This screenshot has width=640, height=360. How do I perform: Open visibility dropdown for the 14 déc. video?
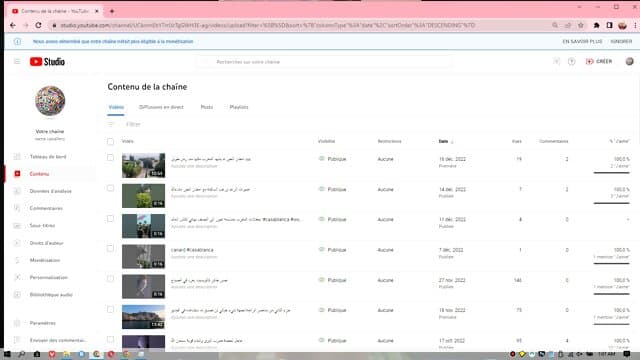pyautogui.click(x=332, y=189)
